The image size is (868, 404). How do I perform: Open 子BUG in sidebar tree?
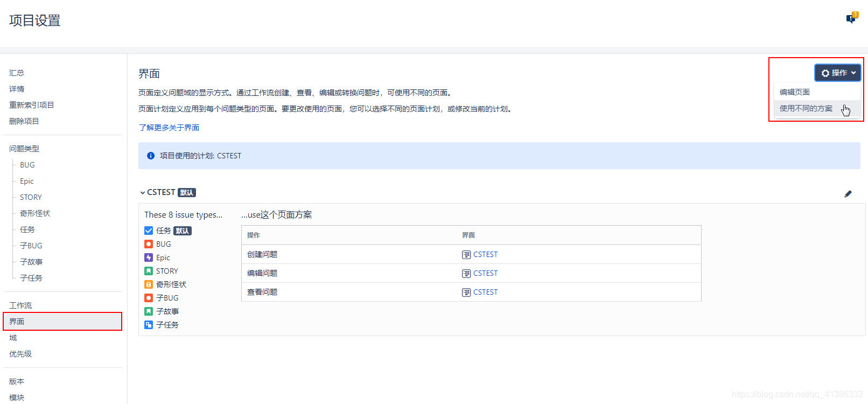coord(31,246)
